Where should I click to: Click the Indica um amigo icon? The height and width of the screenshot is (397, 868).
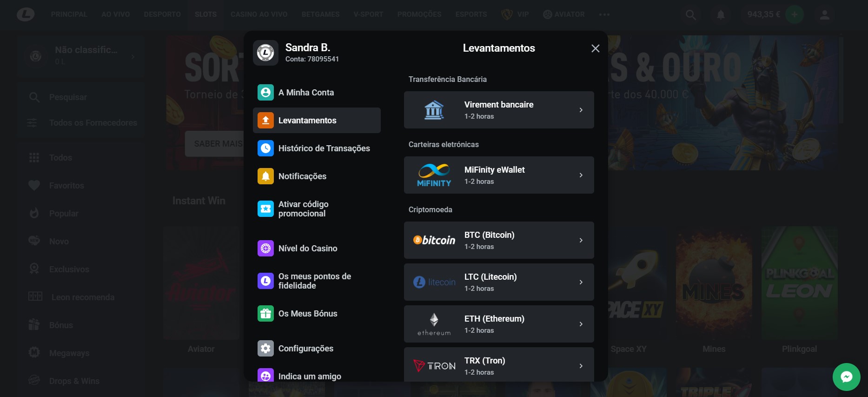click(265, 375)
